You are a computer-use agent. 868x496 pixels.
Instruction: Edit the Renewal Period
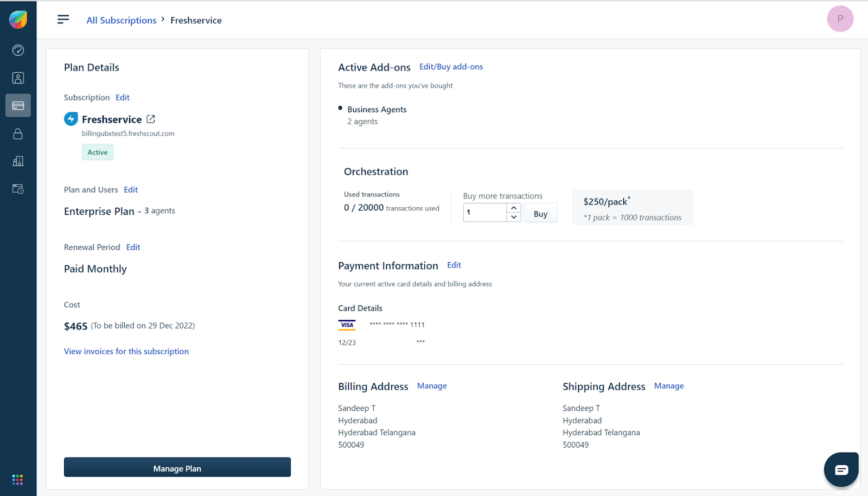133,247
